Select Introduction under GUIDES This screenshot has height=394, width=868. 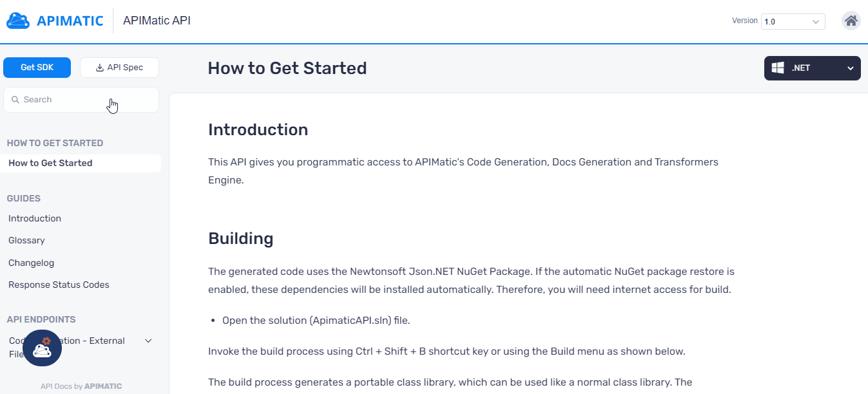tap(34, 218)
